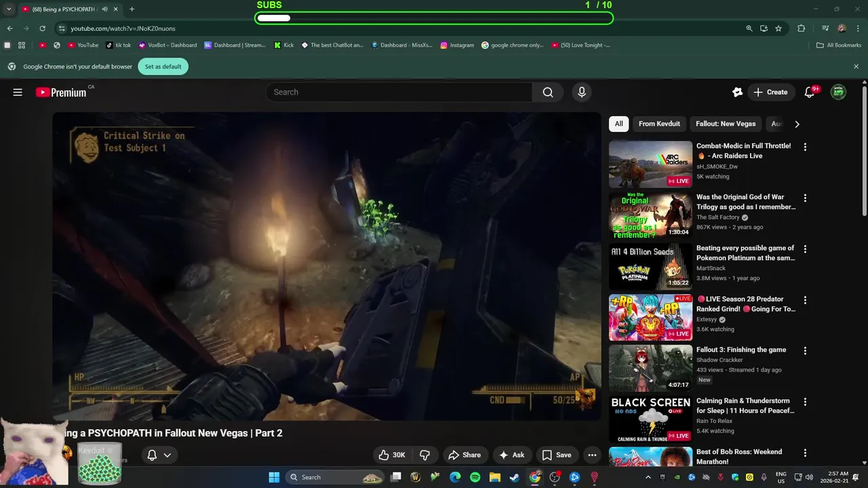
Task: Select the From Kevduit filter chip
Action: [659, 124]
